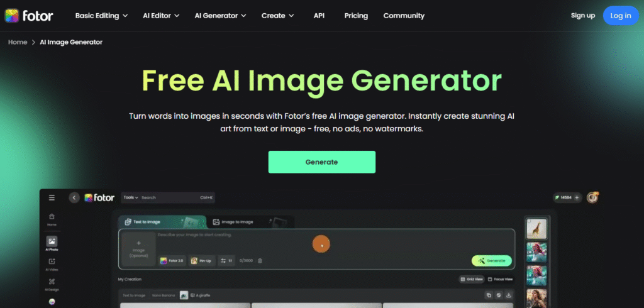
Task: Select the second red-haired girl thumbnail
Action: [536, 275]
